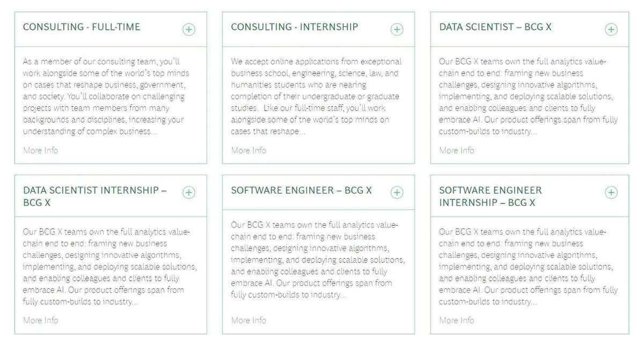The width and height of the screenshot is (644, 340).
Task: Expand Consulting - Full-Time card plus icon
Action: coord(188,30)
